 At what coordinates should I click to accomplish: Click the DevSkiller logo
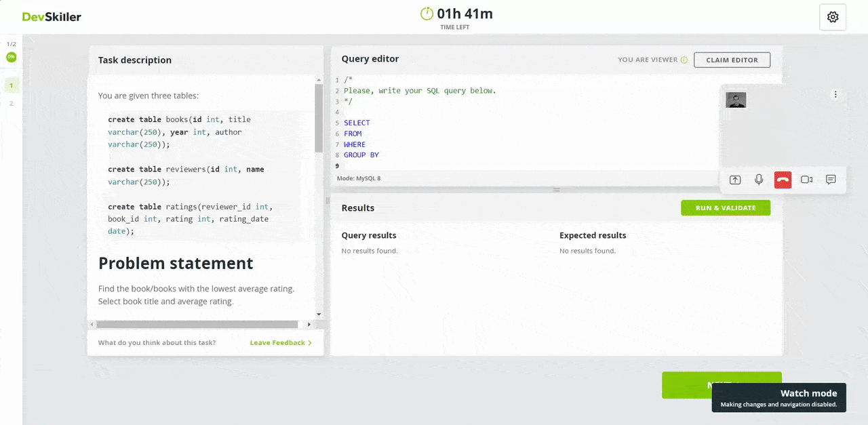(x=52, y=17)
